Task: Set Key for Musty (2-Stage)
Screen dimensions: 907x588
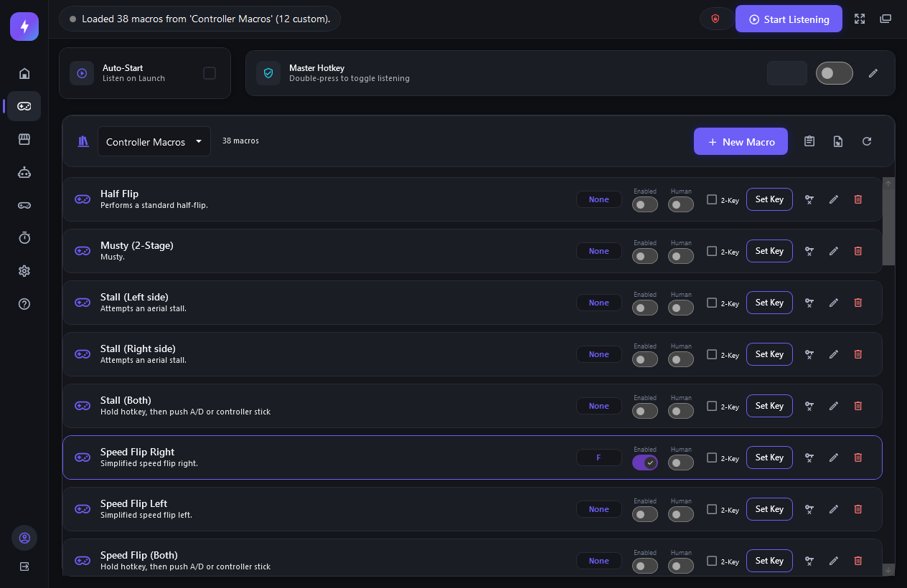Action: click(x=769, y=251)
